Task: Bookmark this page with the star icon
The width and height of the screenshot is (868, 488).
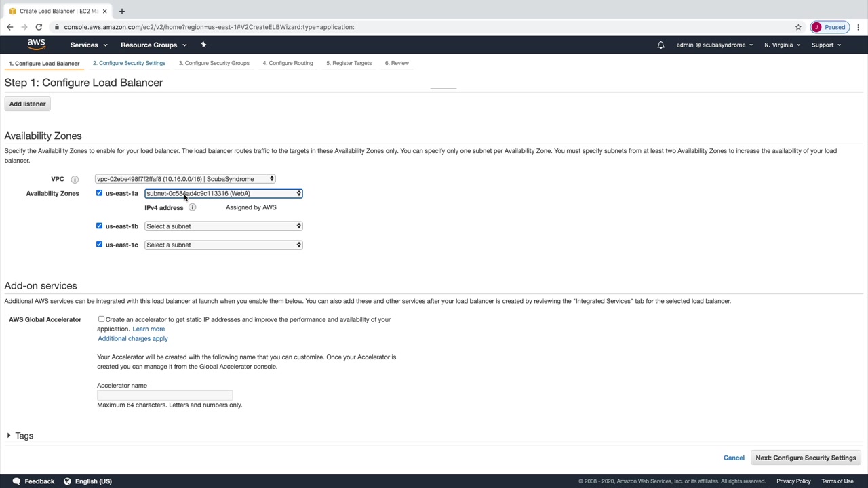Action: [x=798, y=27]
